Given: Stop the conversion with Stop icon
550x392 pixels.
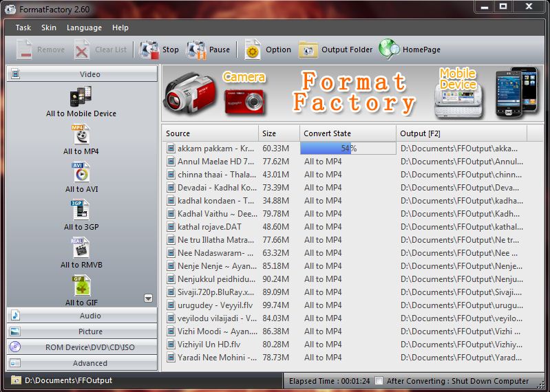Looking at the screenshot, I should [149, 50].
